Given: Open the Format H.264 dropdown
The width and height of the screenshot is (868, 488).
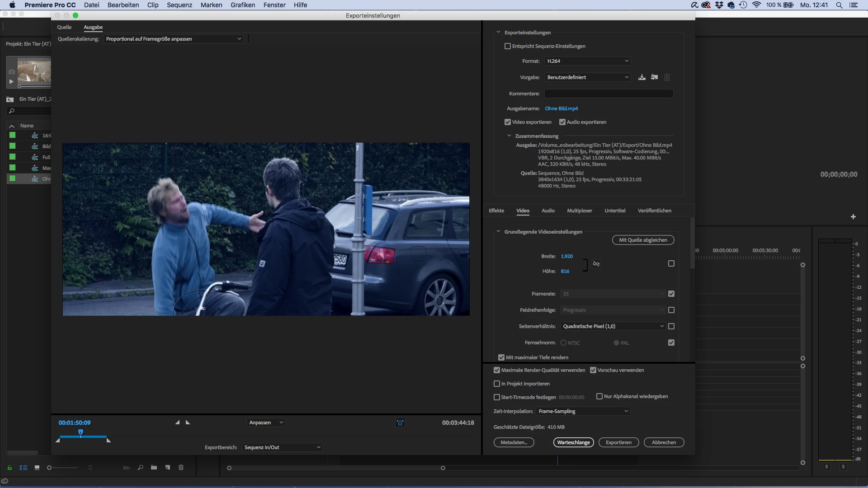Looking at the screenshot, I should point(587,61).
